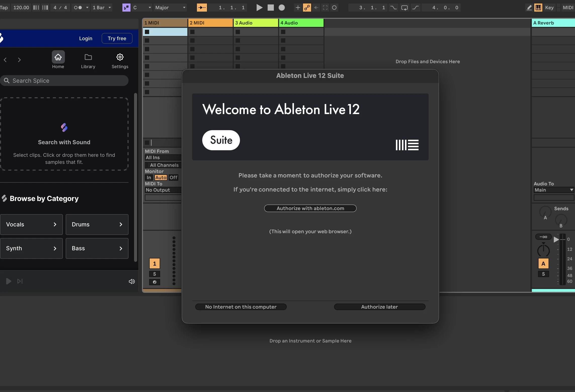
Task: Expand the Drums category
Action: [97, 224]
